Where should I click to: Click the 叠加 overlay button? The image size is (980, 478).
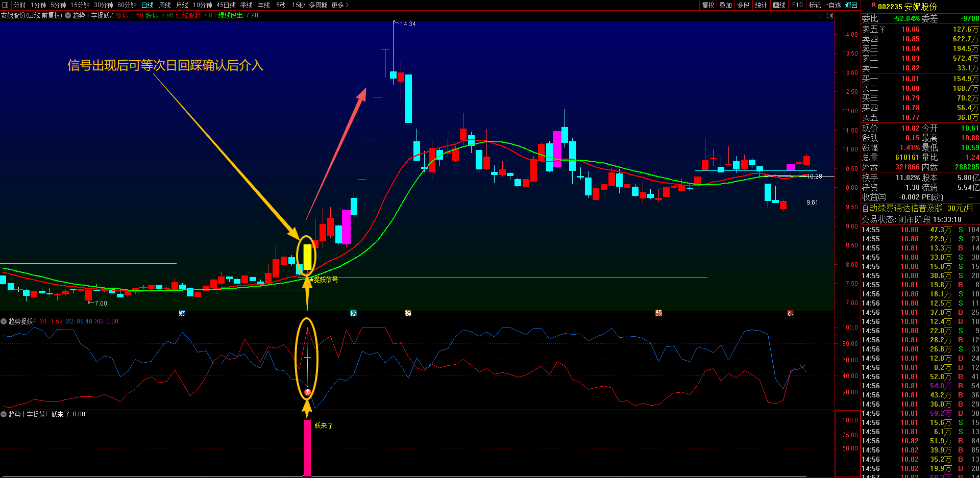tap(725, 5)
